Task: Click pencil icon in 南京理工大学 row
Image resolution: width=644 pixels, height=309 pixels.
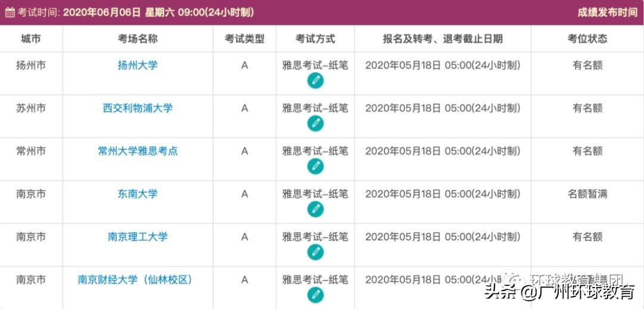Action: (x=315, y=252)
